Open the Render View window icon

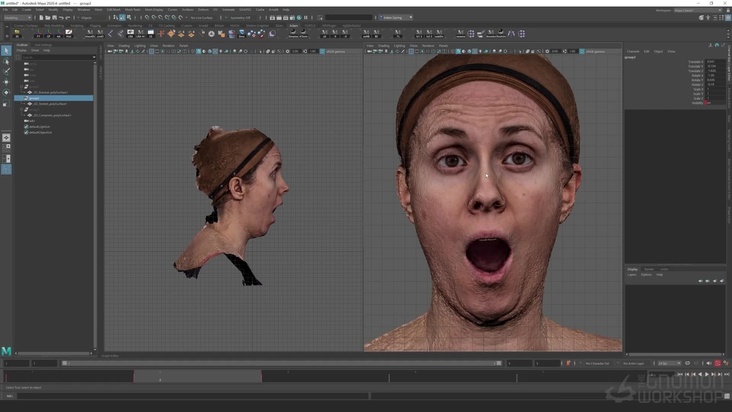[272, 18]
